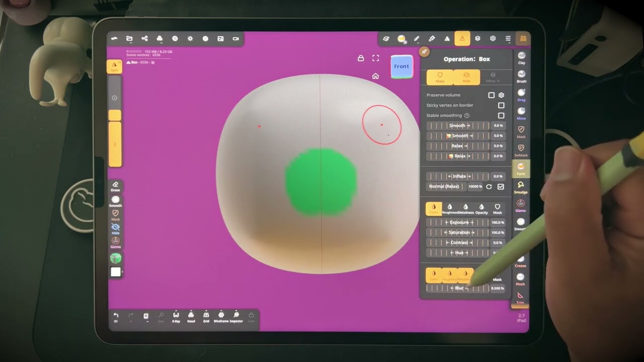The height and width of the screenshot is (362, 644).
Task: Select the Clay tool
Action: [x=521, y=58]
